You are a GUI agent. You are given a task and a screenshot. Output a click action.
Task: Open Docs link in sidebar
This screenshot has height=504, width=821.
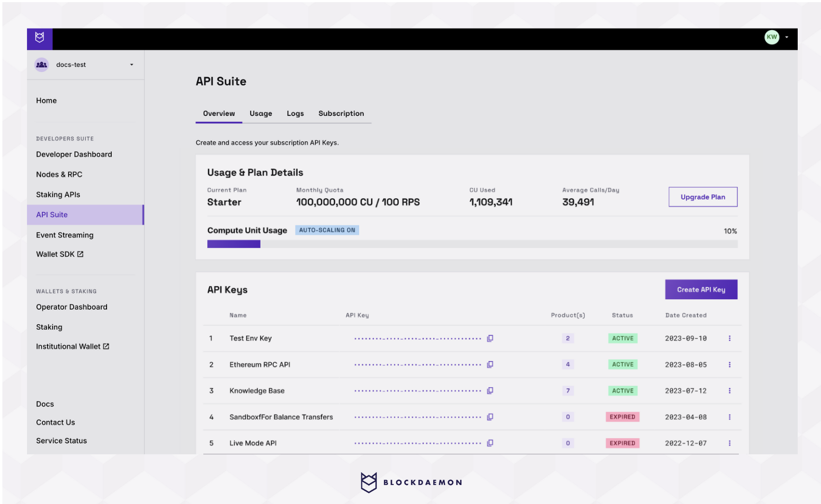[x=45, y=404]
